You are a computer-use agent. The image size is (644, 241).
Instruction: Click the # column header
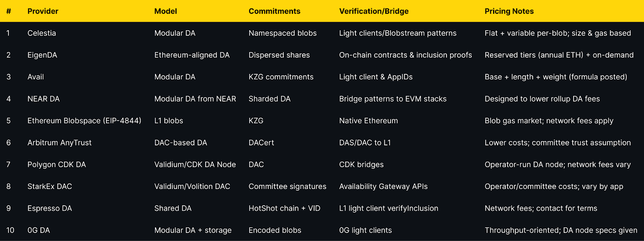pos(8,11)
